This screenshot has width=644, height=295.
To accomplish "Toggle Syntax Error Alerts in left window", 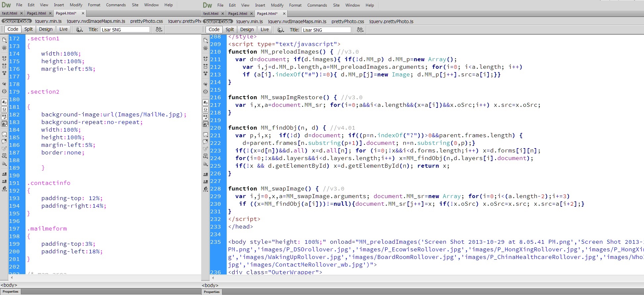I will coord(4,124).
